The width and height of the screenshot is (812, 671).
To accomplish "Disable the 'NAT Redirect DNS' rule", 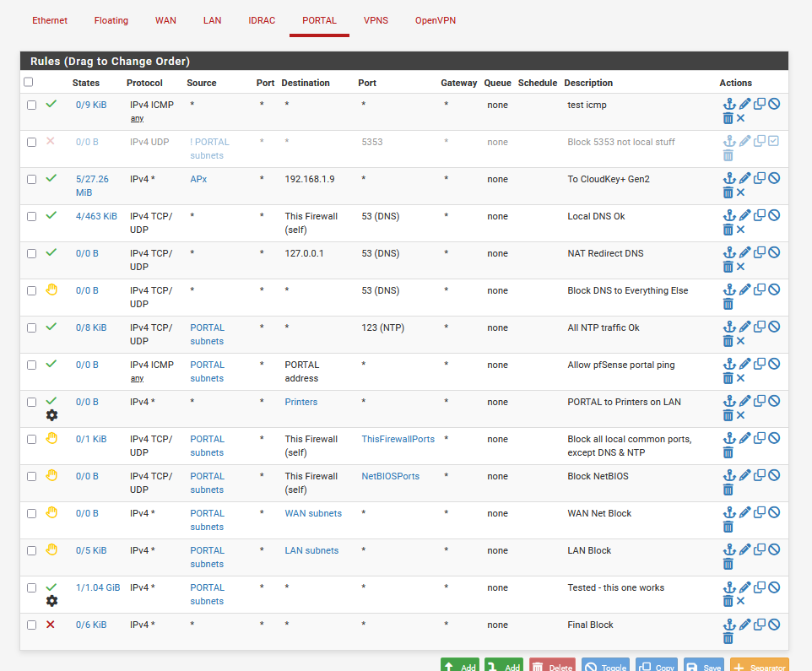I will click(x=774, y=252).
